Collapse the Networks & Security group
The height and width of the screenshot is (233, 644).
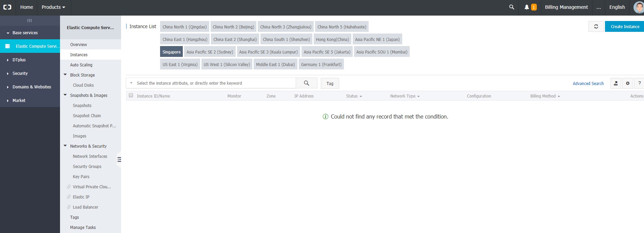click(x=65, y=146)
